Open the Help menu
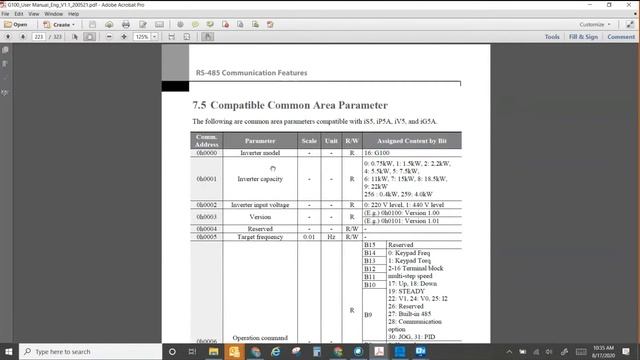The width and height of the screenshot is (640, 360). tap(73, 14)
